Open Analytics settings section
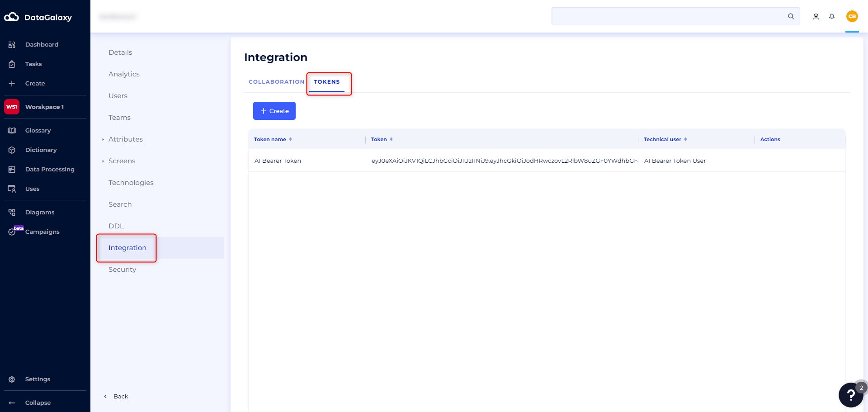The image size is (868, 412). click(124, 74)
